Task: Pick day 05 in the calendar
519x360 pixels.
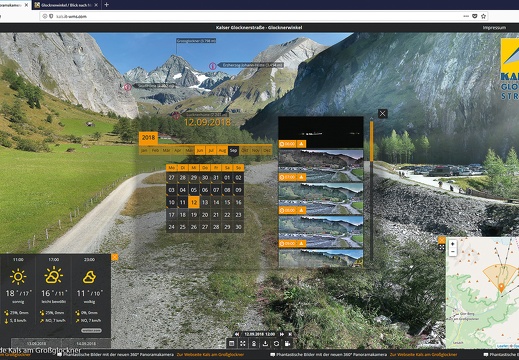Action: (194, 190)
